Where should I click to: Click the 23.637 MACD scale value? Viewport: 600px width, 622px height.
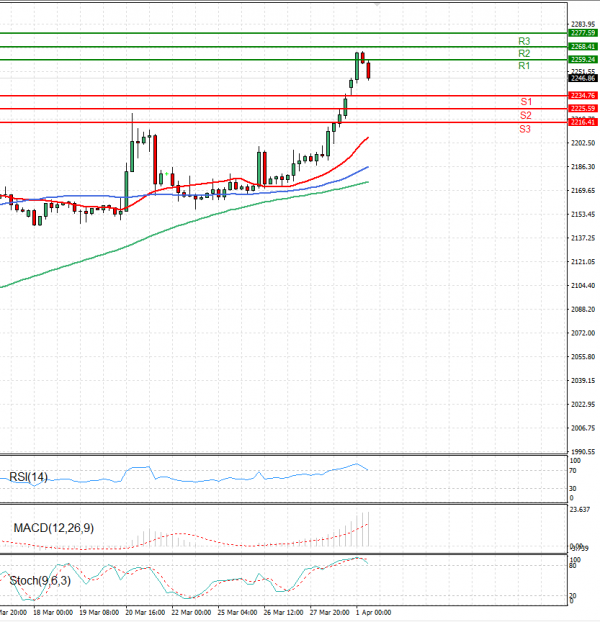coord(580,509)
